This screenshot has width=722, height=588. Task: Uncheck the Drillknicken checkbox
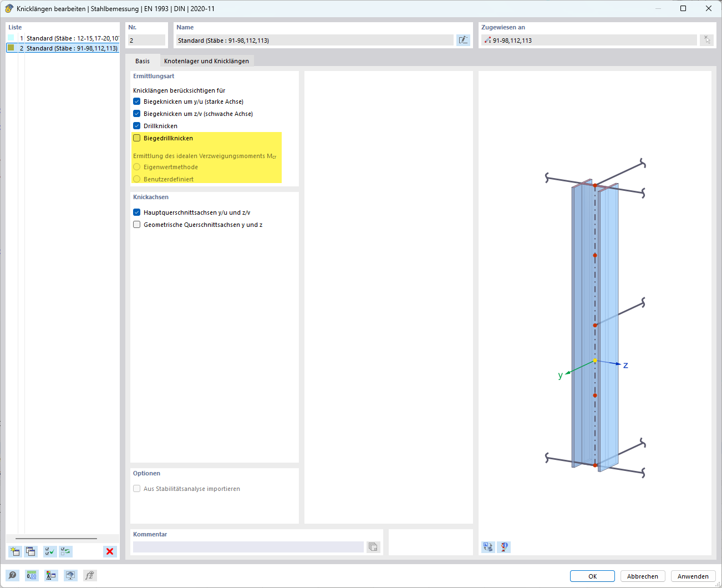[x=137, y=126]
